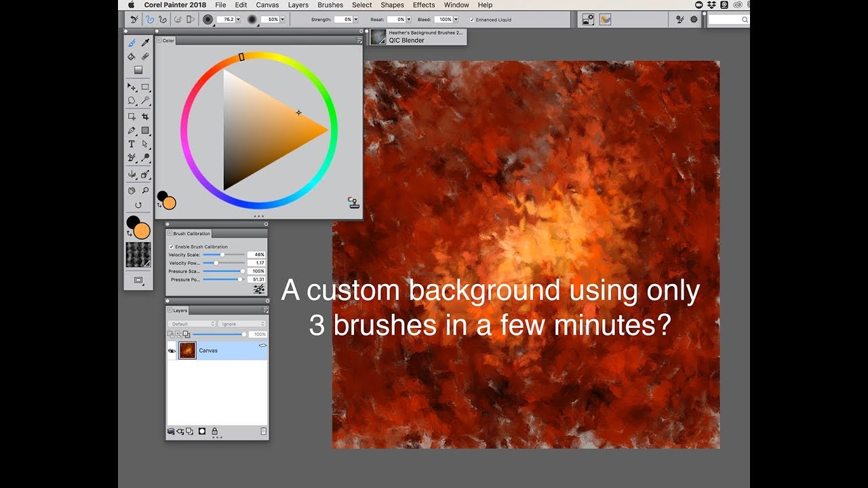868x488 pixels.
Task: Select the Pen tool
Action: coord(132,130)
